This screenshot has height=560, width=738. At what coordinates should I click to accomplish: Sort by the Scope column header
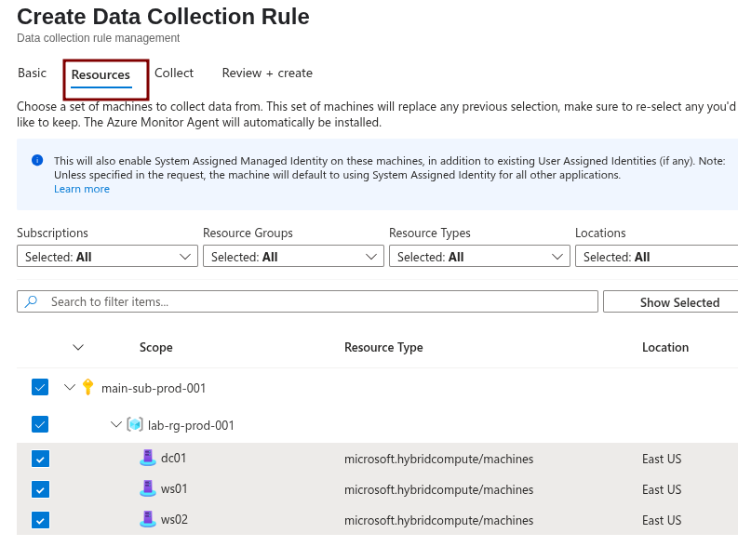(155, 347)
